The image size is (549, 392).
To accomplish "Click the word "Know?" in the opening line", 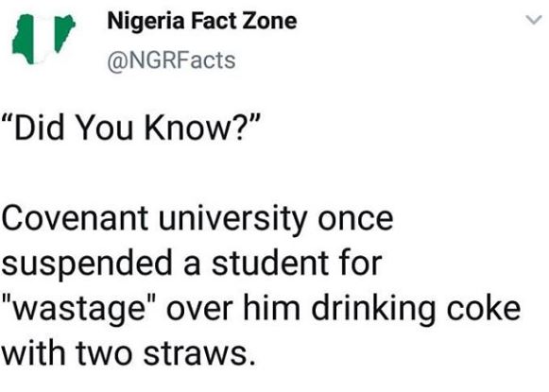I will [203, 128].
